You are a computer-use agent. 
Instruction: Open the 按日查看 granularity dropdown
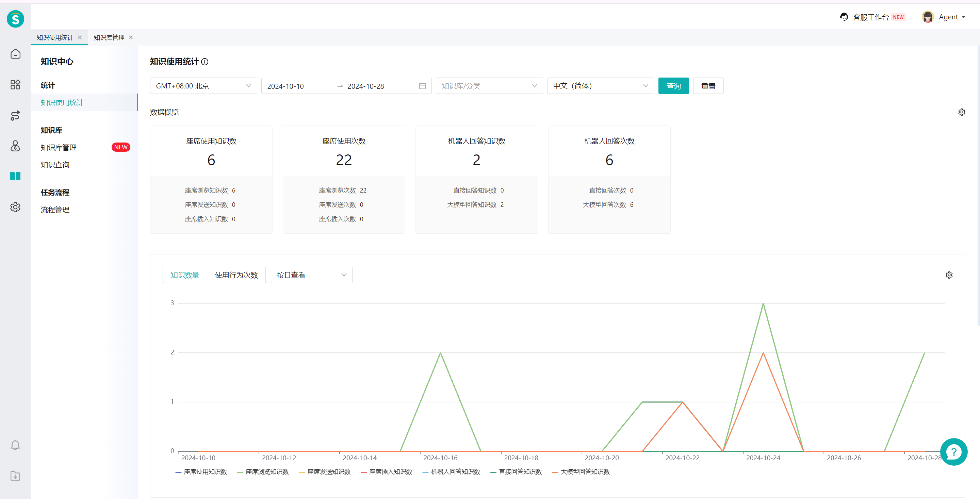pyautogui.click(x=312, y=275)
